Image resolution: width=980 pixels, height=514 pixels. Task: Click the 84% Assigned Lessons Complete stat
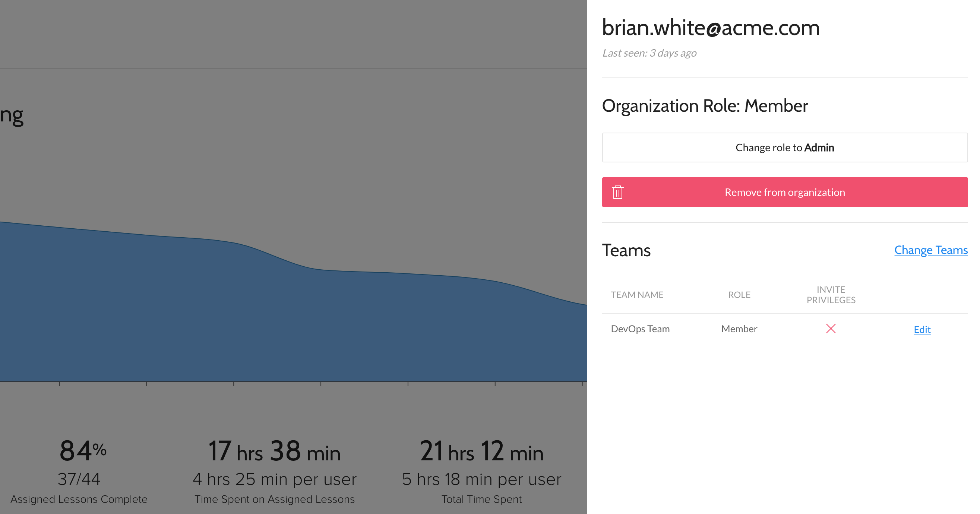(x=83, y=451)
